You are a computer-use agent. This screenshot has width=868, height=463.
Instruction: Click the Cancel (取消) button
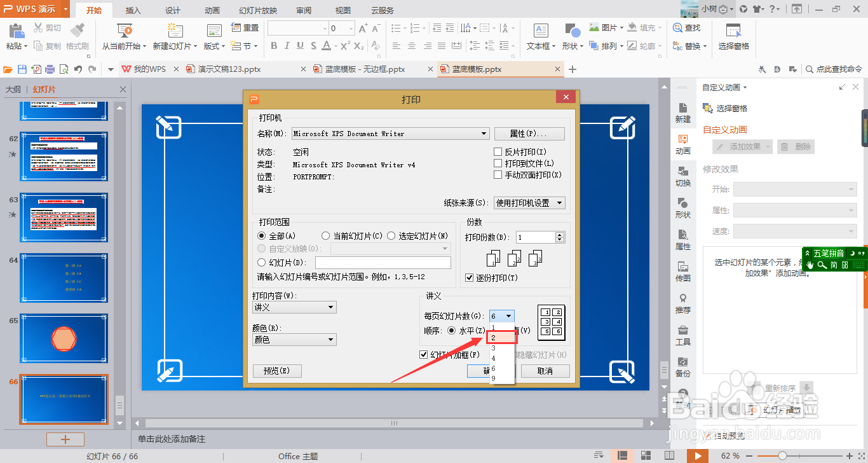point(545,371)
